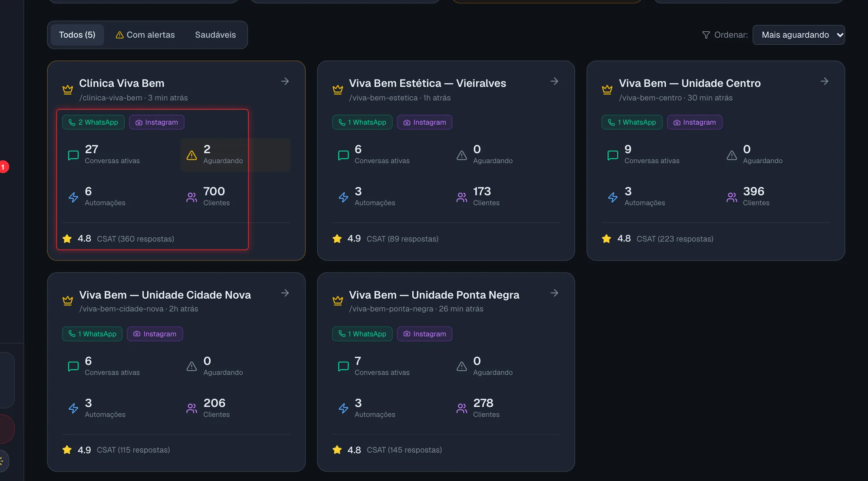Click star icon beside 4.9 CSAT 89 respostas
The height and width of the screenshot is (481, 868).
337,238
